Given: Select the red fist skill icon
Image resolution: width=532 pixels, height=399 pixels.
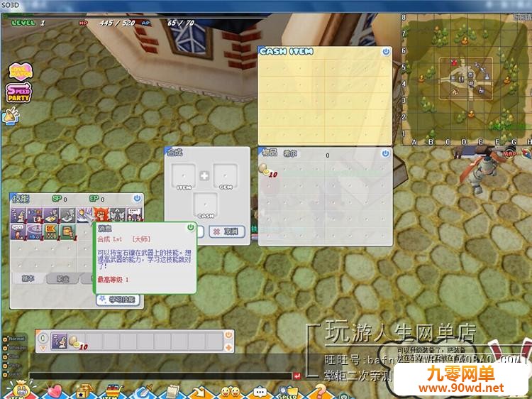Looking at the screenshot, I should [x=101, y=215].
